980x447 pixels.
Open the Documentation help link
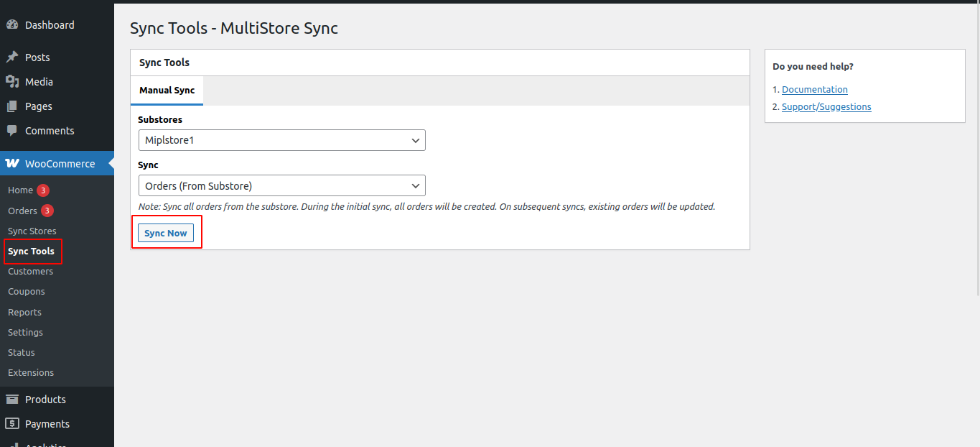pos(814,90)
